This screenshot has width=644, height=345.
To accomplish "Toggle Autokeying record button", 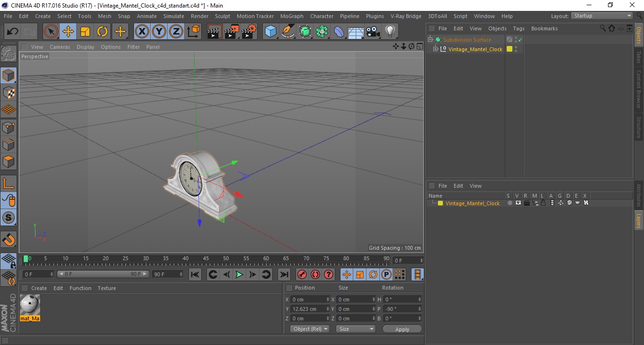I will coord(315,274).
